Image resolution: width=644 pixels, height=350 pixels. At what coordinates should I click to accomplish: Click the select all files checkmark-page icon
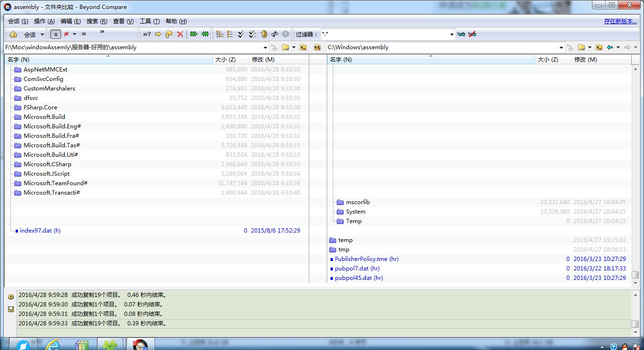click(252, 34)
